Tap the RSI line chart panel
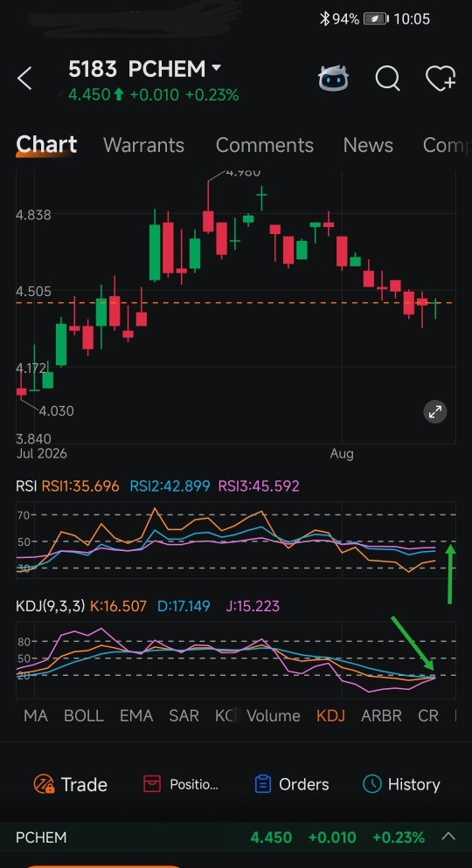This screenshot has width=472, height=868. point(235,540)
